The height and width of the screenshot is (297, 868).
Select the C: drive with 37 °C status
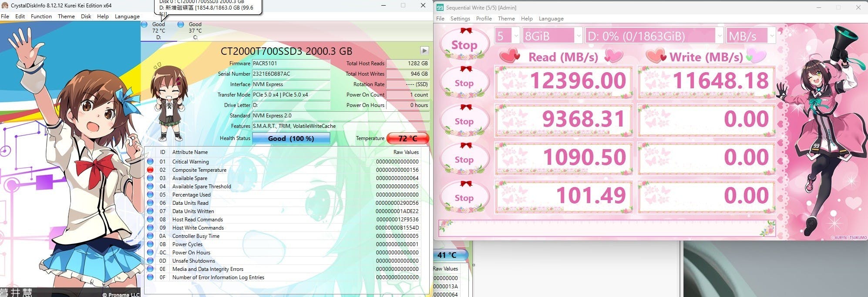[x=195, y=30]
